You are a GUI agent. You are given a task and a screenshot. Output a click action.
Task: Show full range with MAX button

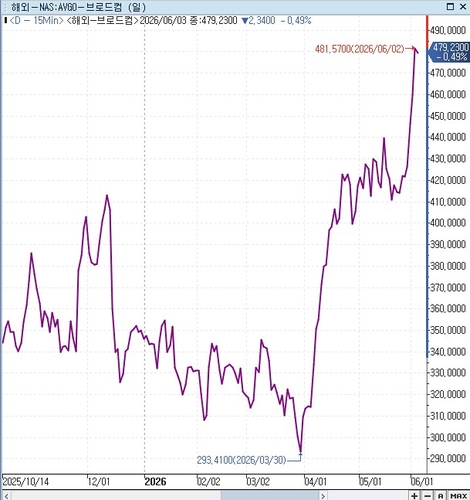coord(459,496)
